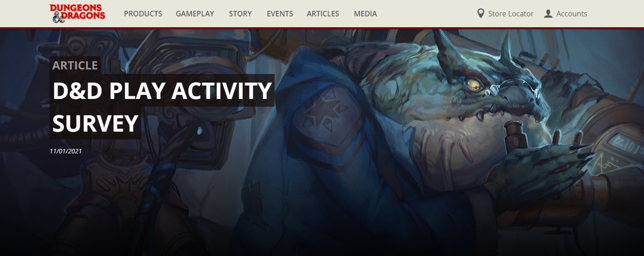Click the word SURVEY in the headline
Image resolution: width=644 pixels, height=256 pixels.
pyautogui.click(x=95, y=123)
